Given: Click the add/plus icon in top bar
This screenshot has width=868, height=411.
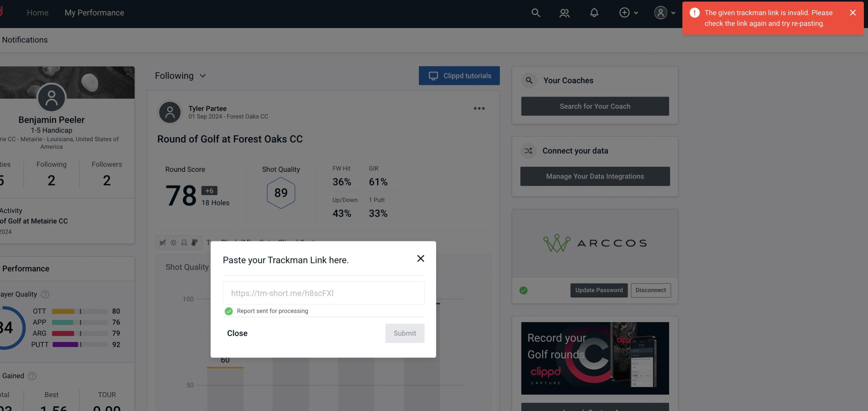Looking at the screenshot, I should point(624,12).
